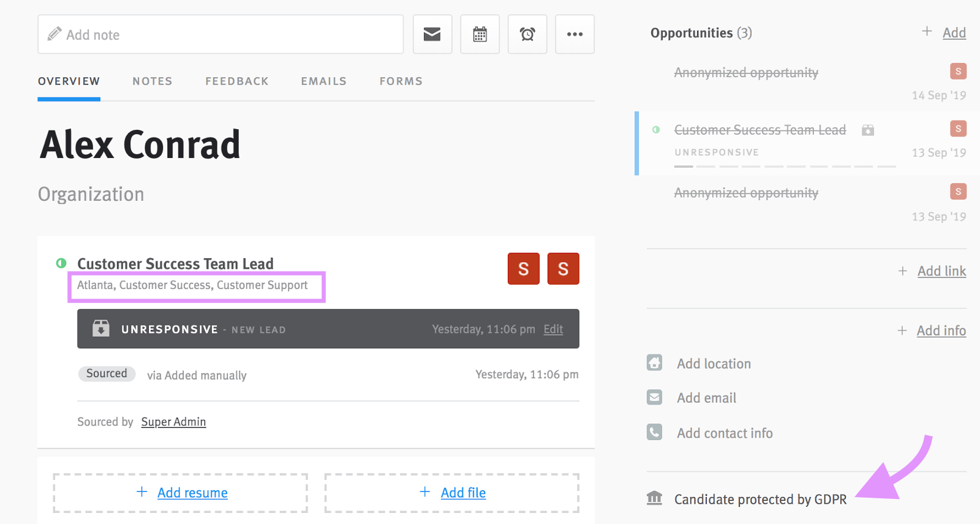The width and height of the screenshot is (980, 524).
Task: Open the email compose icon
Action: tap(432, 34)
